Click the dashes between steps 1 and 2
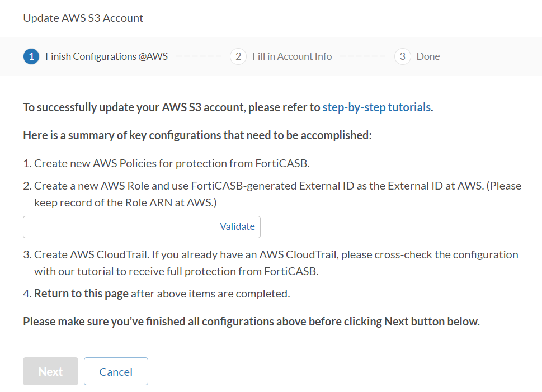The width and height of the screenshot is (542, 392). click(199, 56)
